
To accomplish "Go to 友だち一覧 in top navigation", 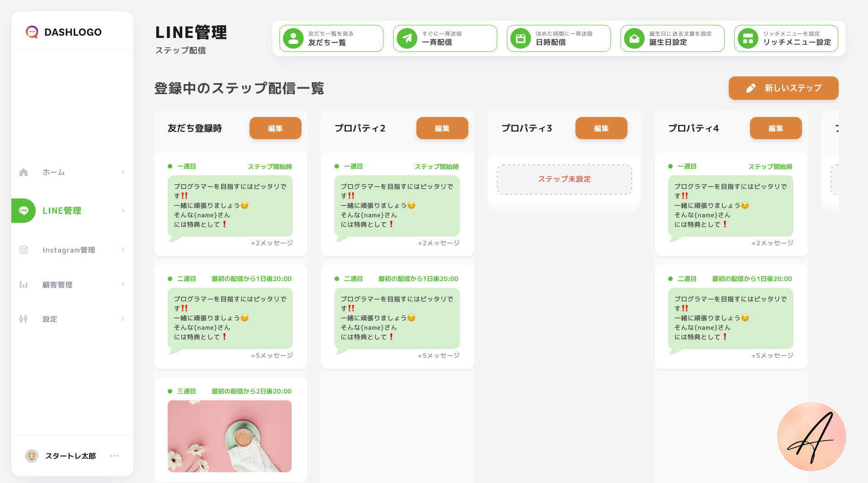I will [x=331, y=38].
